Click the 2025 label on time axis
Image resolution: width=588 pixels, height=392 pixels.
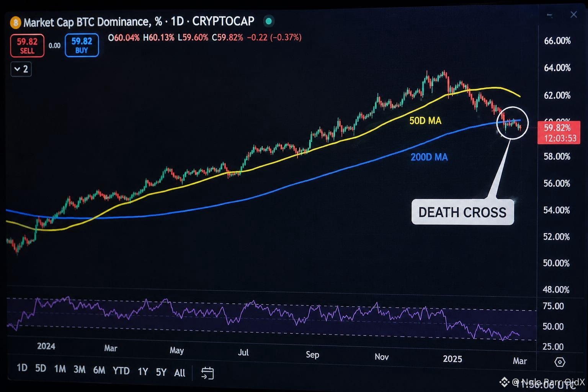click(x=452, y=359)
